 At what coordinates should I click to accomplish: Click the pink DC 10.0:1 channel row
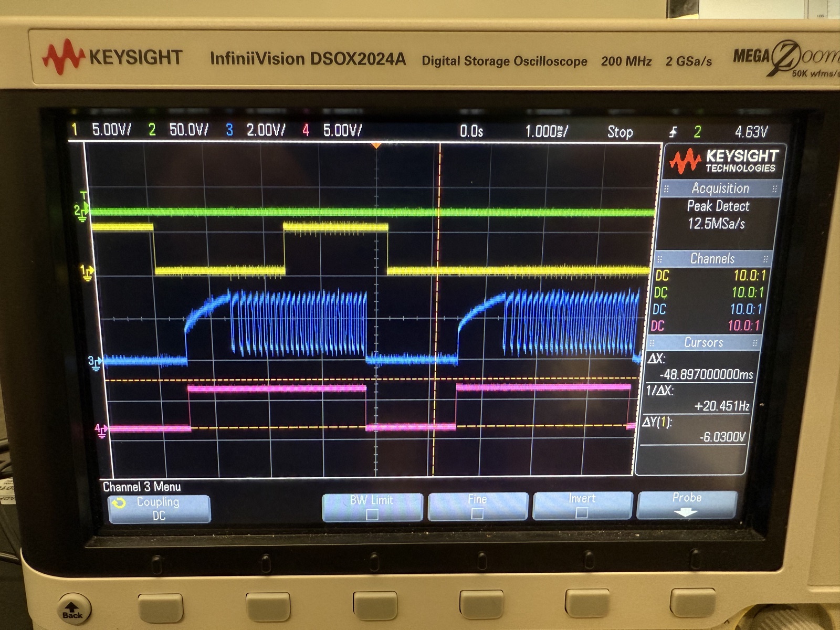pyautogui.click(x=707, y=325)
